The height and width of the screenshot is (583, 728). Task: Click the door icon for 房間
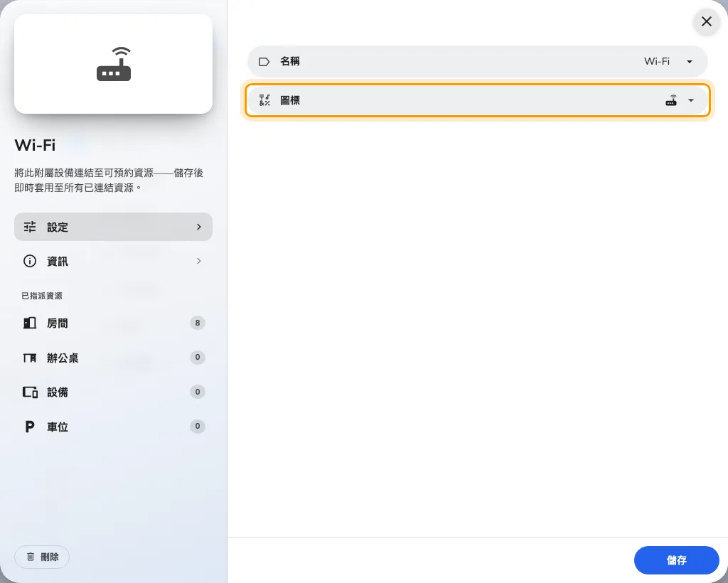click(x=30, y=323)
